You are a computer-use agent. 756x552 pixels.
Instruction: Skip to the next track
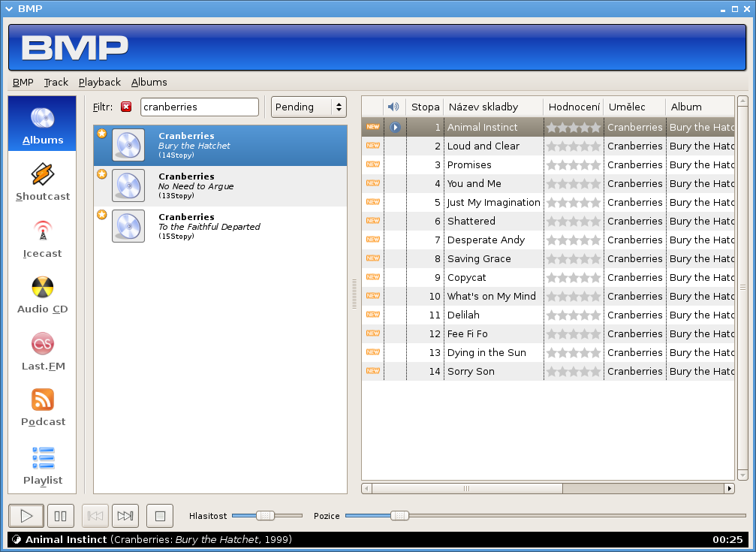125,516
